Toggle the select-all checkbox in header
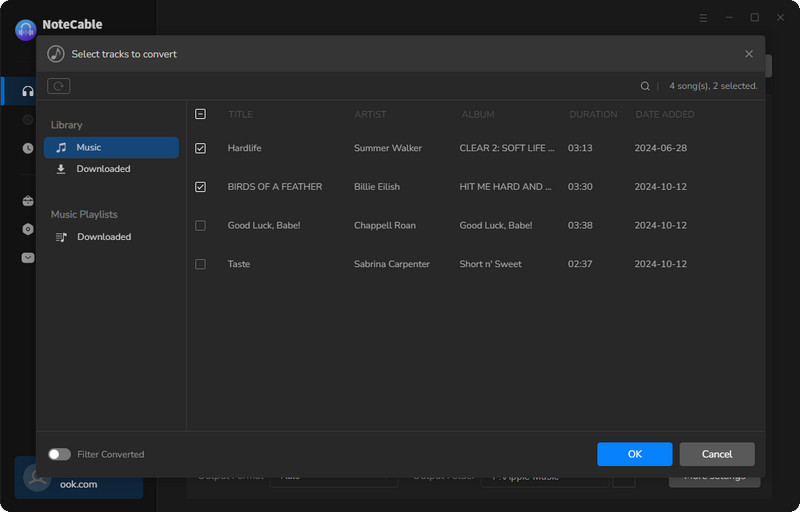The image size is (800, 512). point(201,114)
